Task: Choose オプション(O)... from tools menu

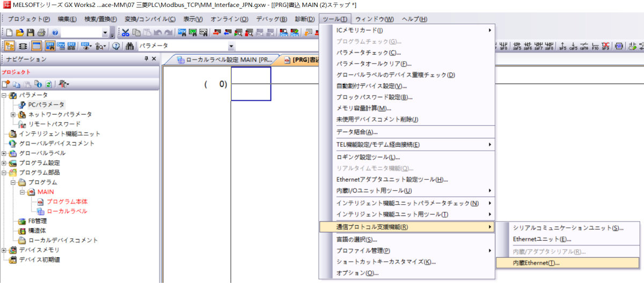Action: pos(407,273)
